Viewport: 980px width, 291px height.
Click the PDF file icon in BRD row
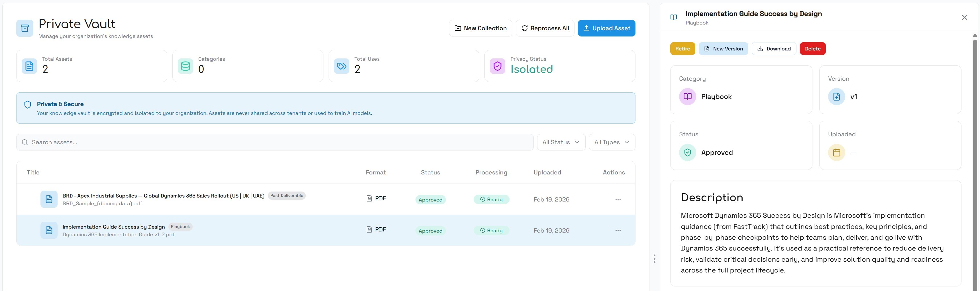[x=369, y=199]
